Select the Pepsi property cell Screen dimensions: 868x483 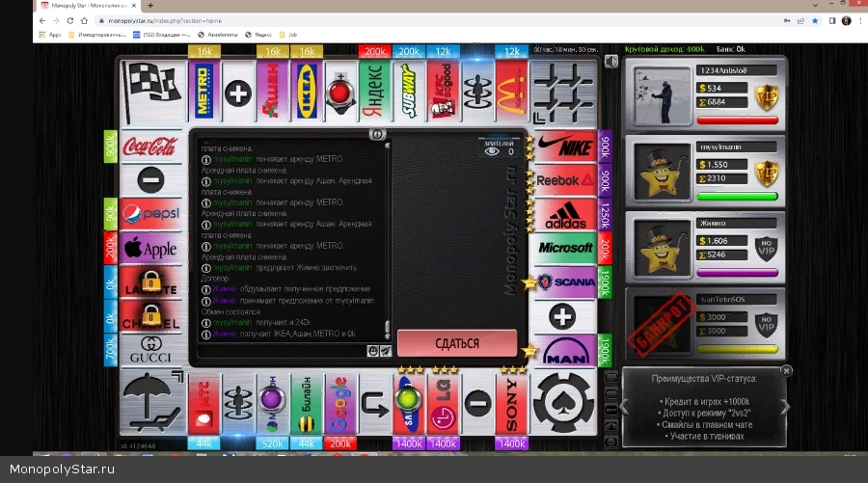[x=150, y=214]
